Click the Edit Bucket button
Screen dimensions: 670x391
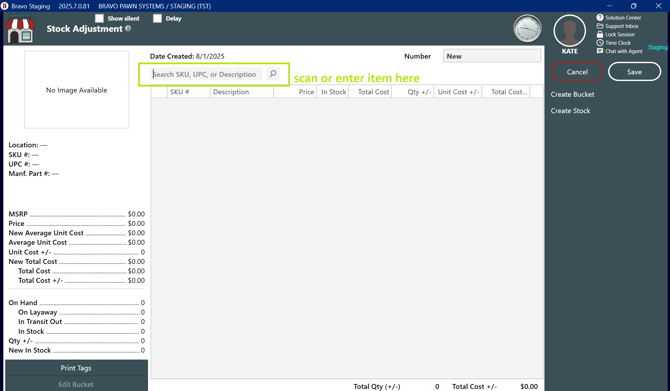pos(76,384)
